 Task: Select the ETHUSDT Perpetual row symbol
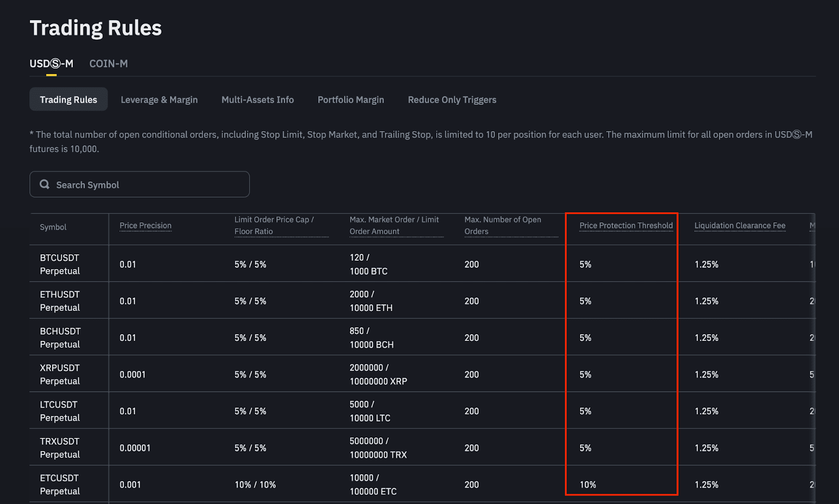pos(60,301)
